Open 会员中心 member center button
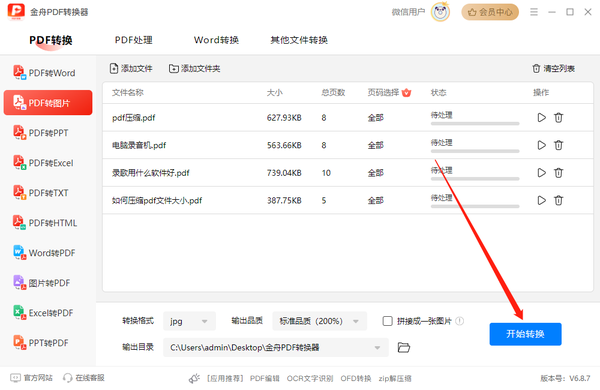Image resolution: width=600 pixels, height=390 pixels. [x=490, y=12]
